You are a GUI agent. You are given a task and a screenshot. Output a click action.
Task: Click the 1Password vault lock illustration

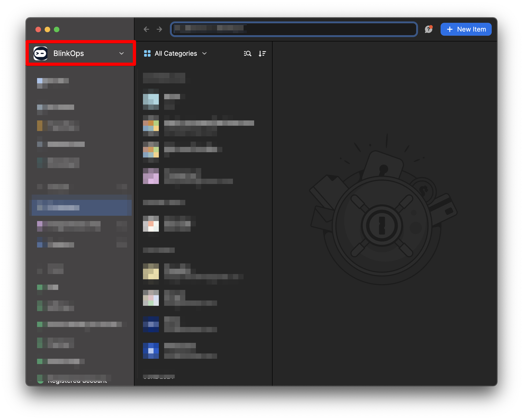384,226
